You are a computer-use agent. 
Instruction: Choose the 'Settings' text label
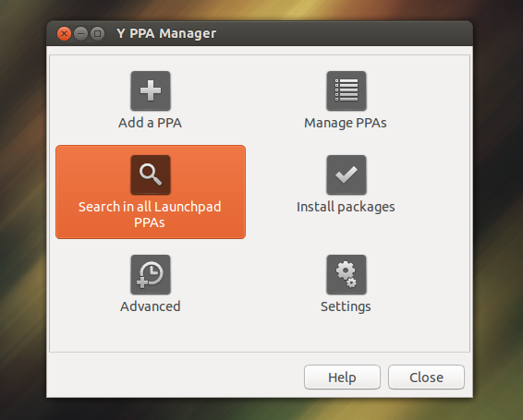coord(346,306)
